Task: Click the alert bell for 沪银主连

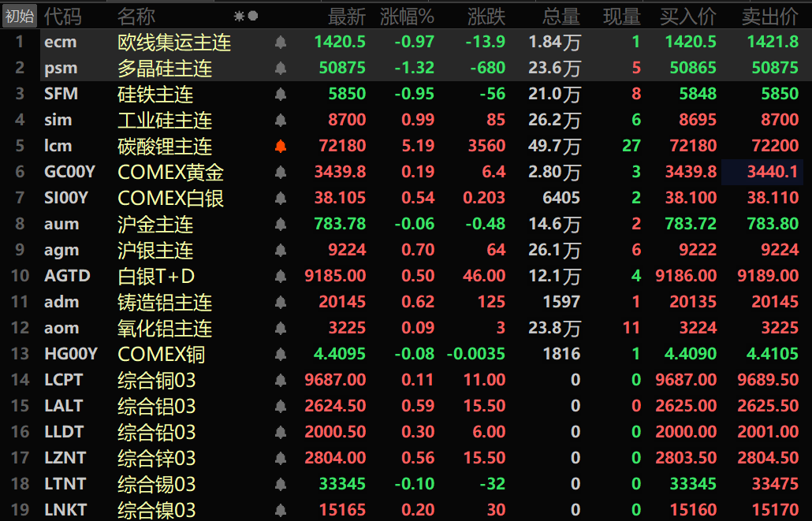Action: (x=281, y=251)
